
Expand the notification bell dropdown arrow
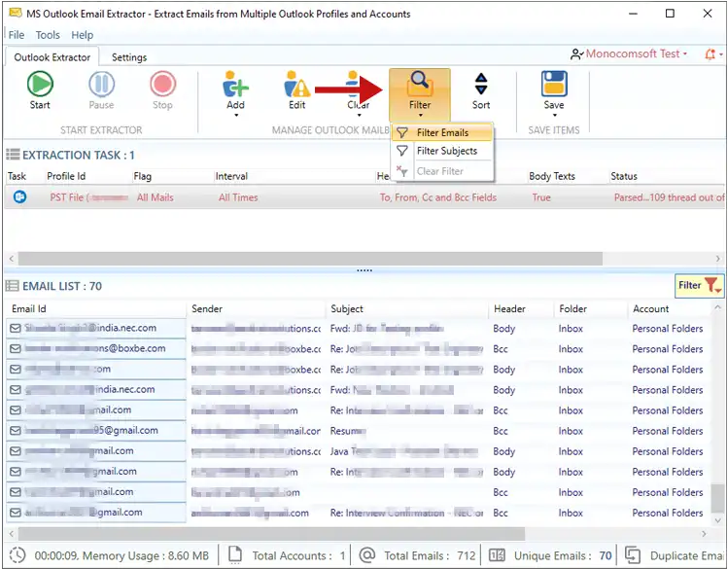pyautogui.click(x=721, y=54)
